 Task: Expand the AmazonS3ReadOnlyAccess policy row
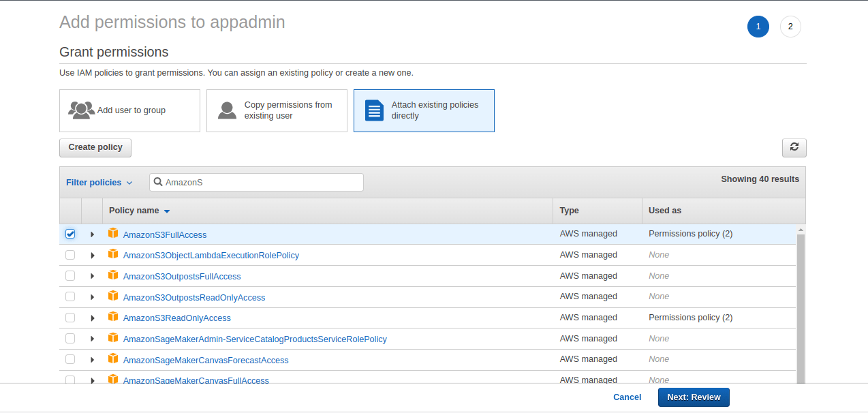[92, 318]
